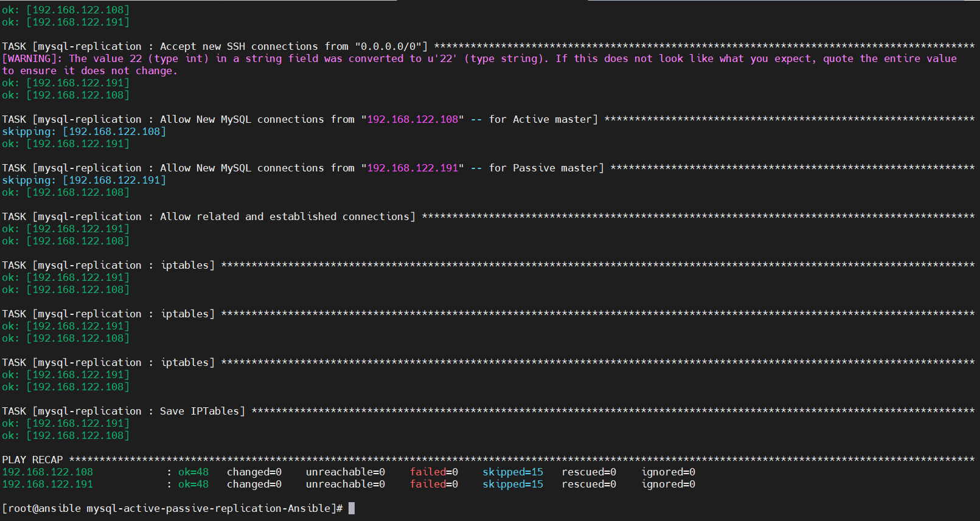
Task: Click task line 'Save IPTables'
Action: click(x=488, y=411)
